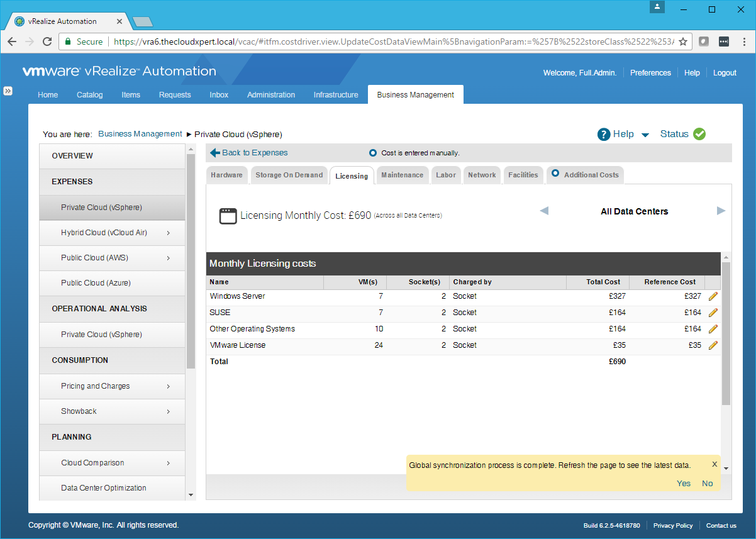Open the Help dropdown arrow
This screenshot has height=539, width=756.
coord(645,135)
